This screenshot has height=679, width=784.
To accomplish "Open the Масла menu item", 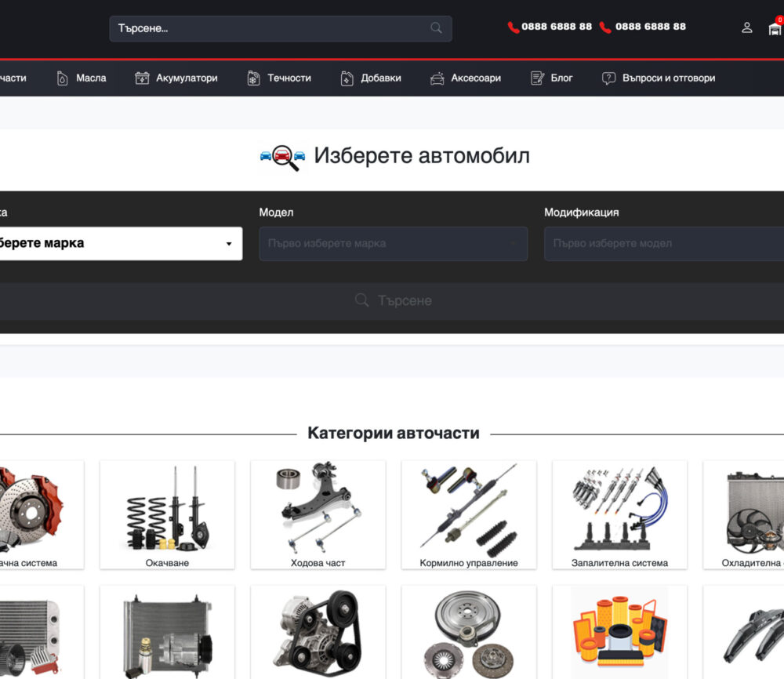I will (91, 78).
